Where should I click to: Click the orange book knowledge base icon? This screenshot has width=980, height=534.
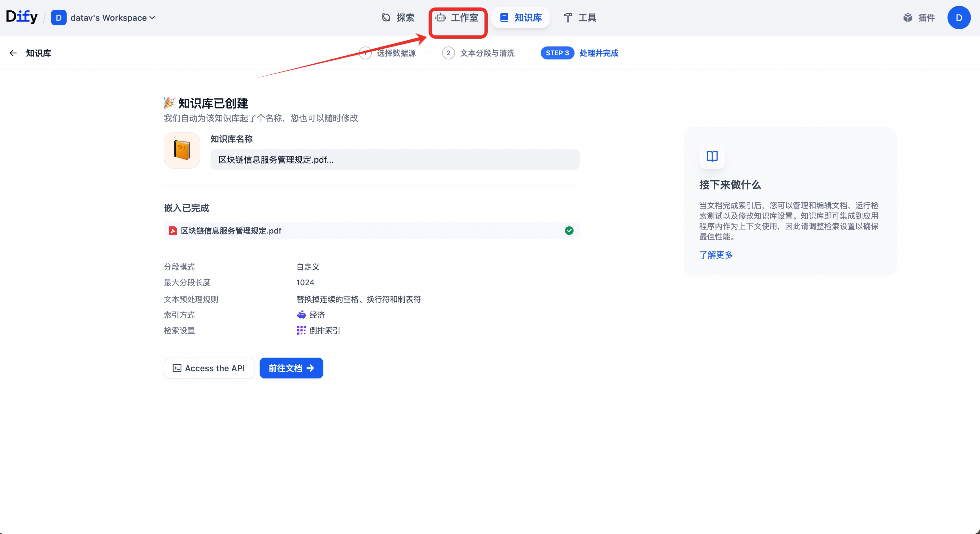pos(182,150)
